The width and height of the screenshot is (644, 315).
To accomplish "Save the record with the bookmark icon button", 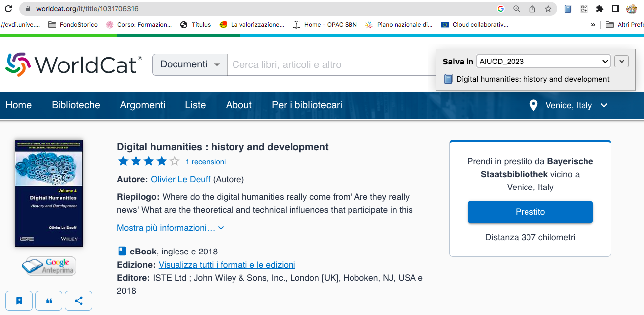I will (19, 300).
